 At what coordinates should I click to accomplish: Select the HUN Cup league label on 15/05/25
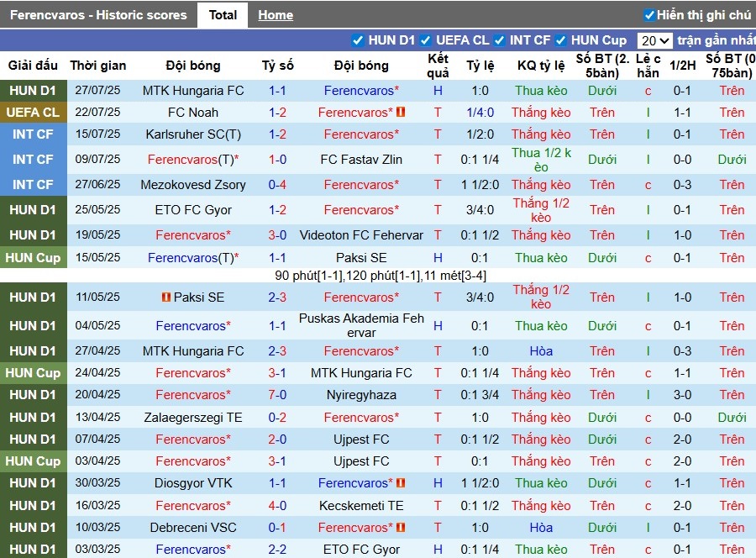pos(33,257)
